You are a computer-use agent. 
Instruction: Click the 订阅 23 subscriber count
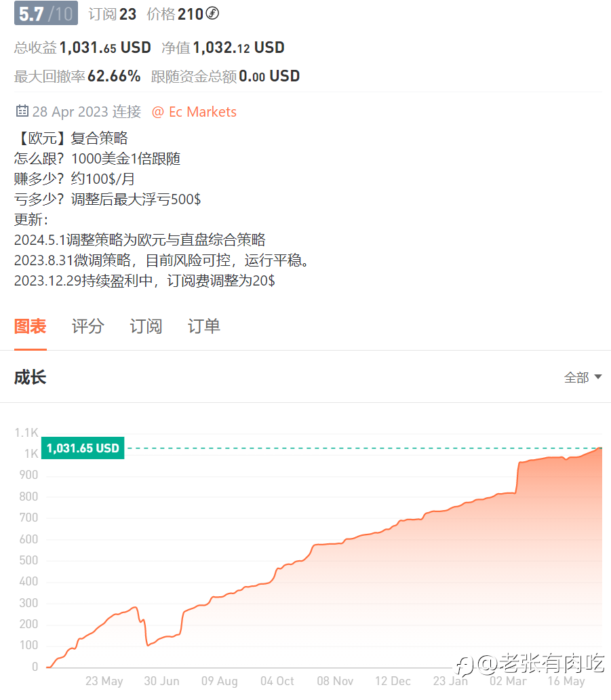pyautogui.click(x=113, y=14)
